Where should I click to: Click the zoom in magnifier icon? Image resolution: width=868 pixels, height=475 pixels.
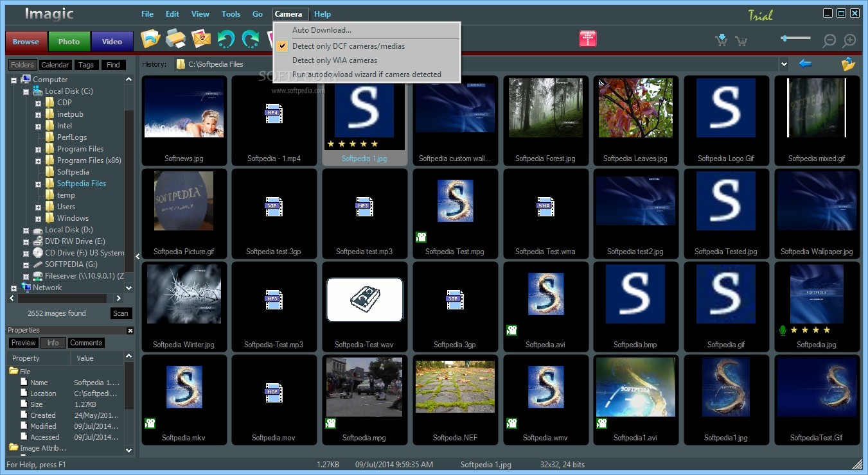(849, 40)
